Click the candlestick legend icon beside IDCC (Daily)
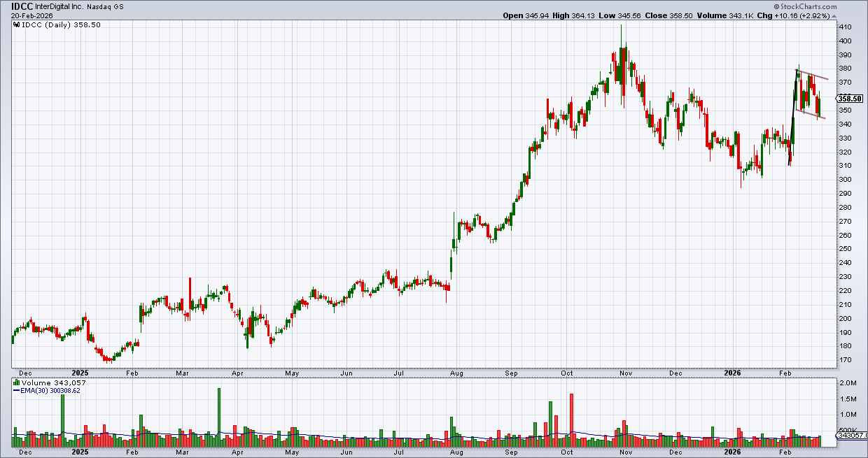 pyautogui.click(x=17, y=24)
